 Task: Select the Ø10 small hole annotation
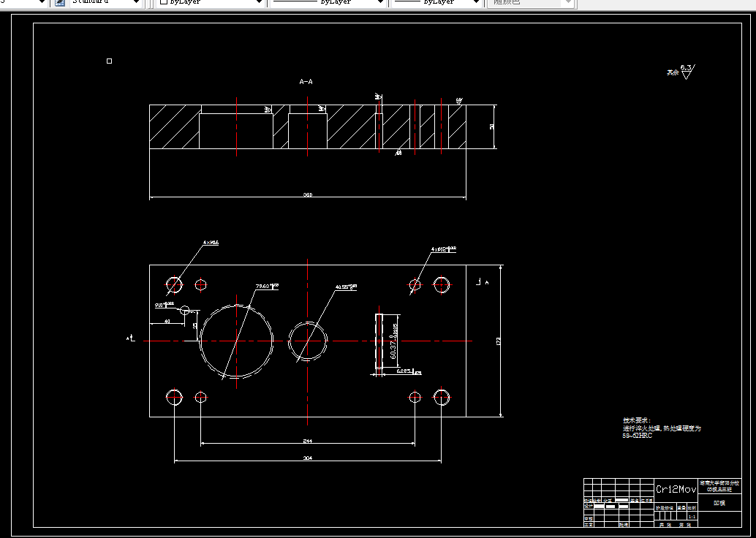pos(165,305)
